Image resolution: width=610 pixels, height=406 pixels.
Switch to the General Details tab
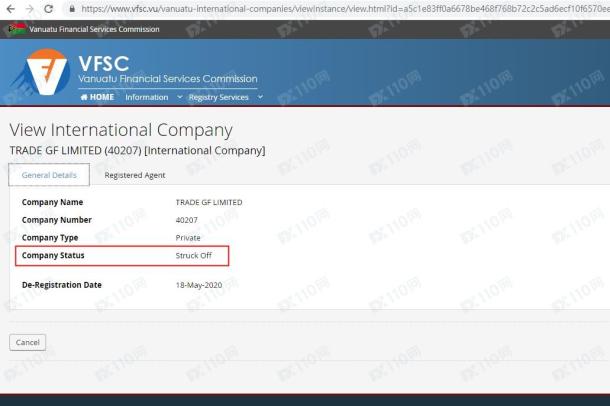49,175
